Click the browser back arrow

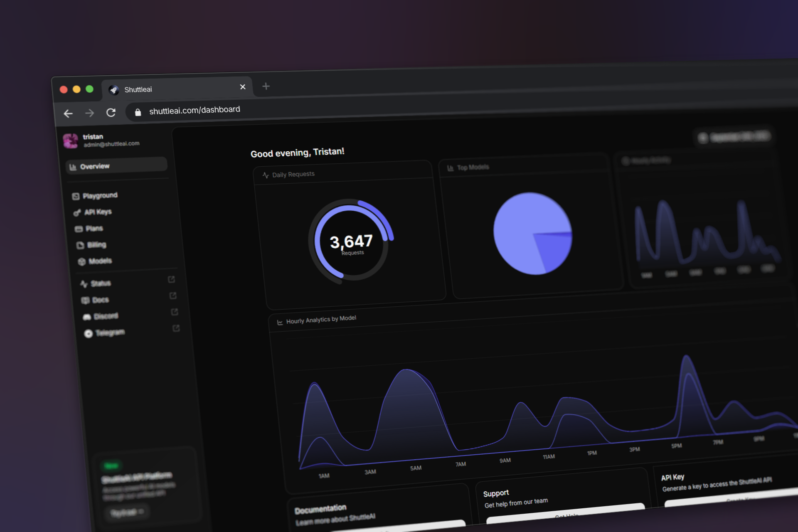(68, 113)
